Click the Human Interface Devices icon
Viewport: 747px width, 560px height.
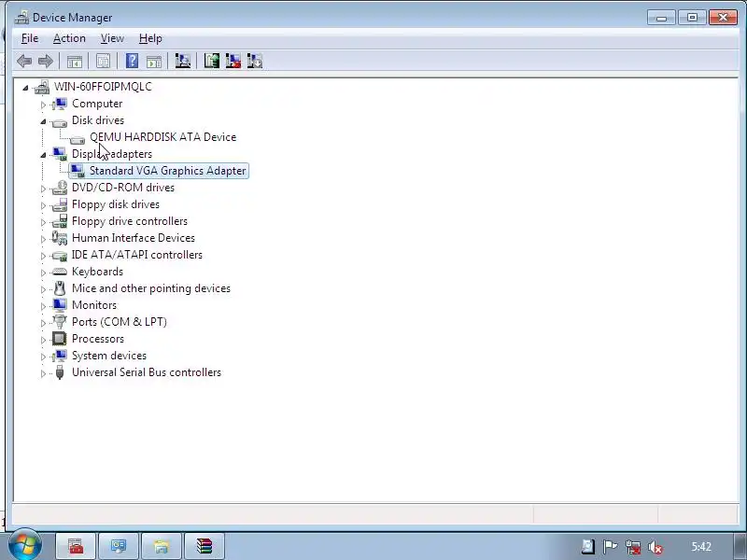pyautogui.click(x=60, y=238)
